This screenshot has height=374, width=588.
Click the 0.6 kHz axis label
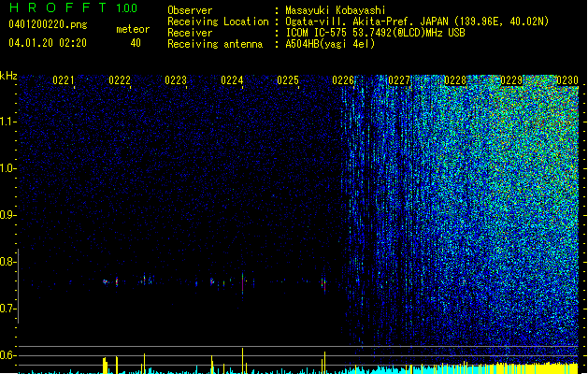[x=7, y=355]
